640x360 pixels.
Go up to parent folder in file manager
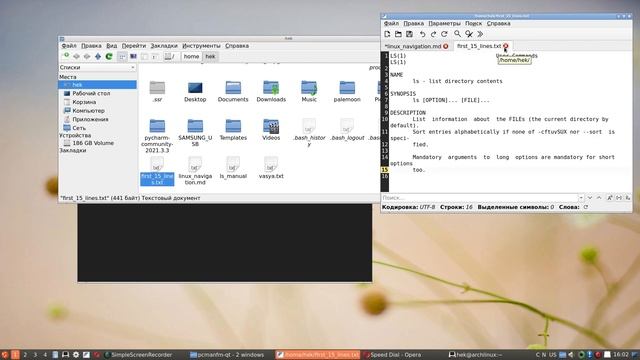click(98, 56)
